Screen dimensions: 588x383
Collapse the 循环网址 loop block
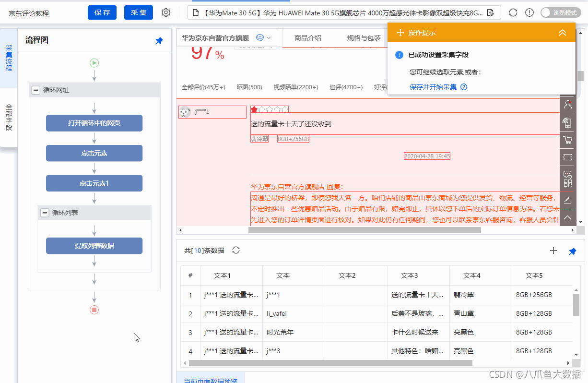click(35, 90)
